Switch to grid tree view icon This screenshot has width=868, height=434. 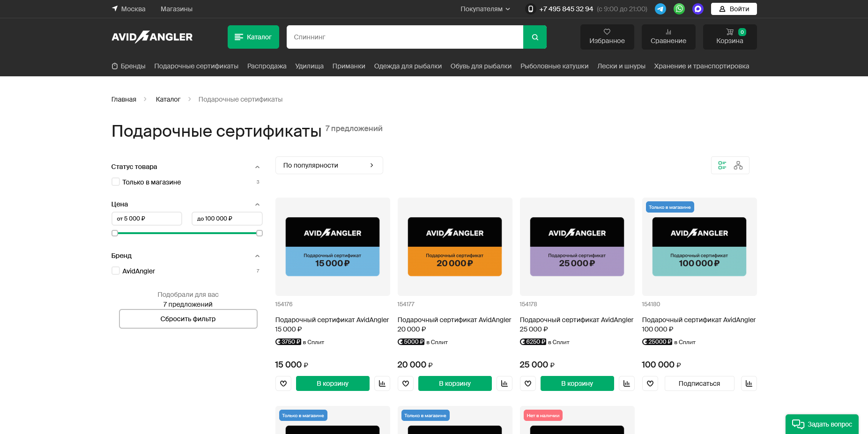pyautogui.click(x=738, y=165)
